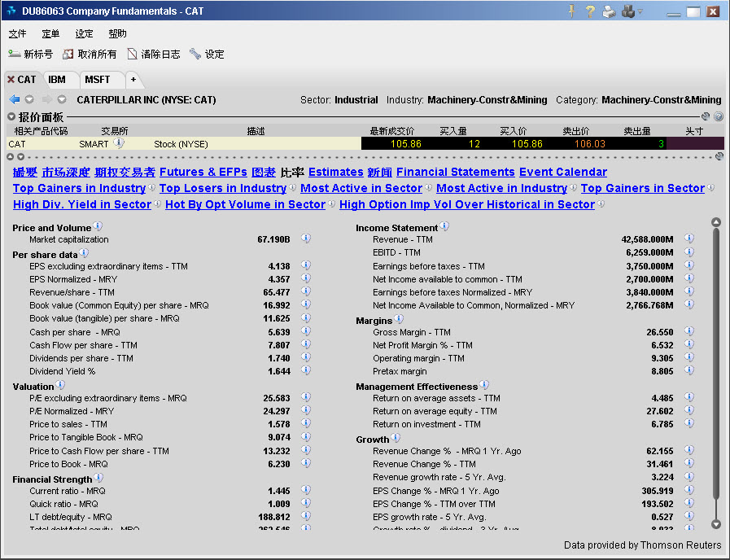The height and width of the screenshot is (560, 730).
Task: Open the Financial Statements link
Action: (455, 173)
